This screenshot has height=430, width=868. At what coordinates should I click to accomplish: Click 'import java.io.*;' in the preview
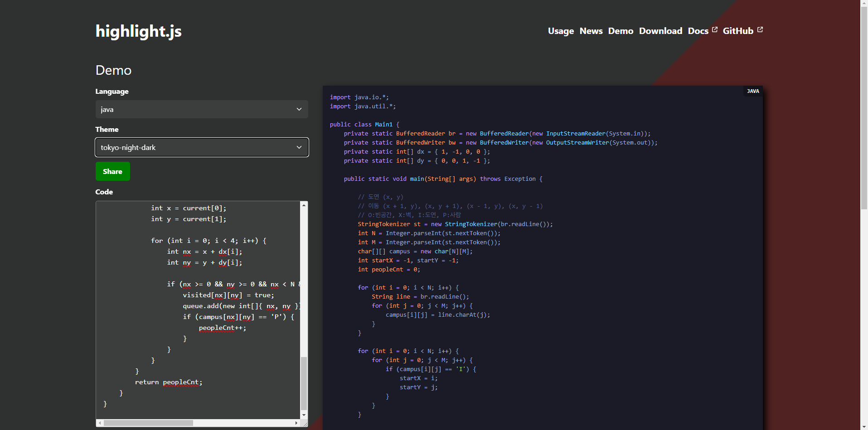[x=359, y=97]
